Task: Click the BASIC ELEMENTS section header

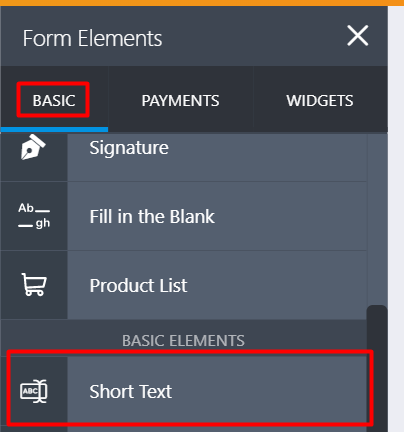Action: click(x=183, y=340)
